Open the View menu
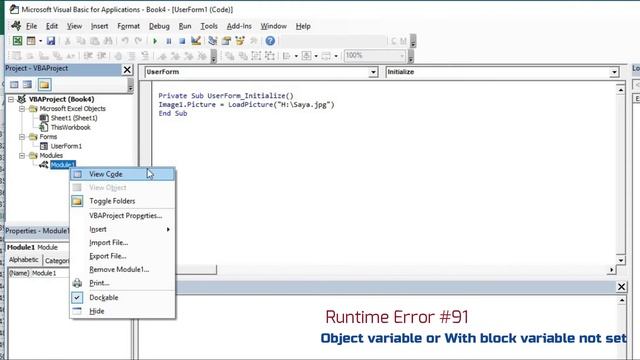Viewport: 640px width, 360px height. (74, 26)
